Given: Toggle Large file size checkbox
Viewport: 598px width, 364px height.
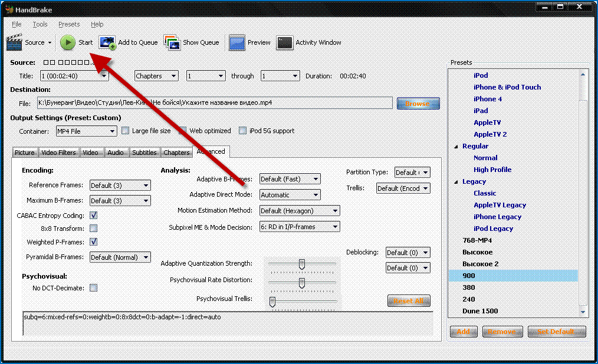Looking at the screenshot, I should 125,131.
